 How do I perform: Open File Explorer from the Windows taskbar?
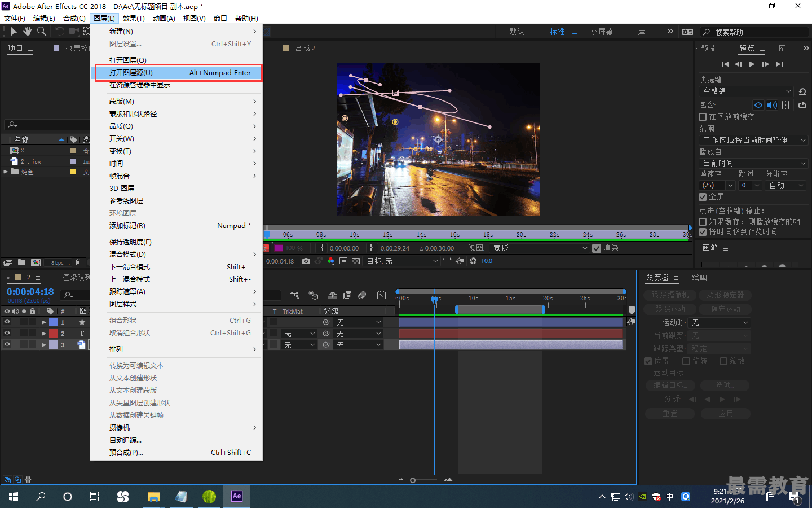(153, 496)
